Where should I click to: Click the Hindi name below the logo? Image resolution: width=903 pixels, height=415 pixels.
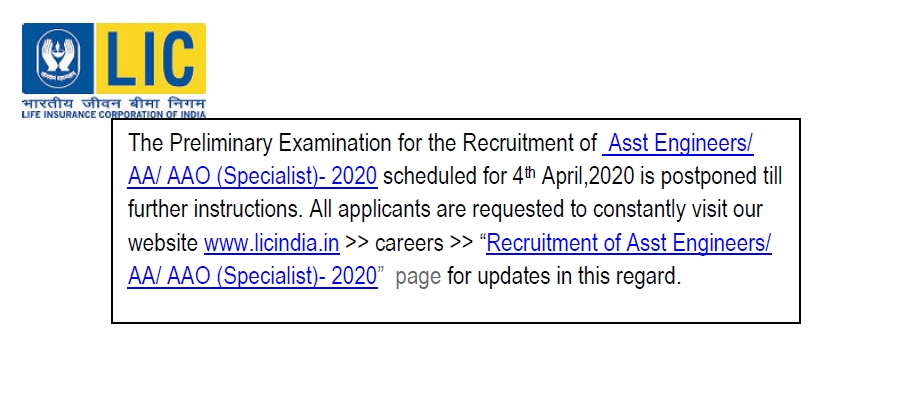(113, 103)
